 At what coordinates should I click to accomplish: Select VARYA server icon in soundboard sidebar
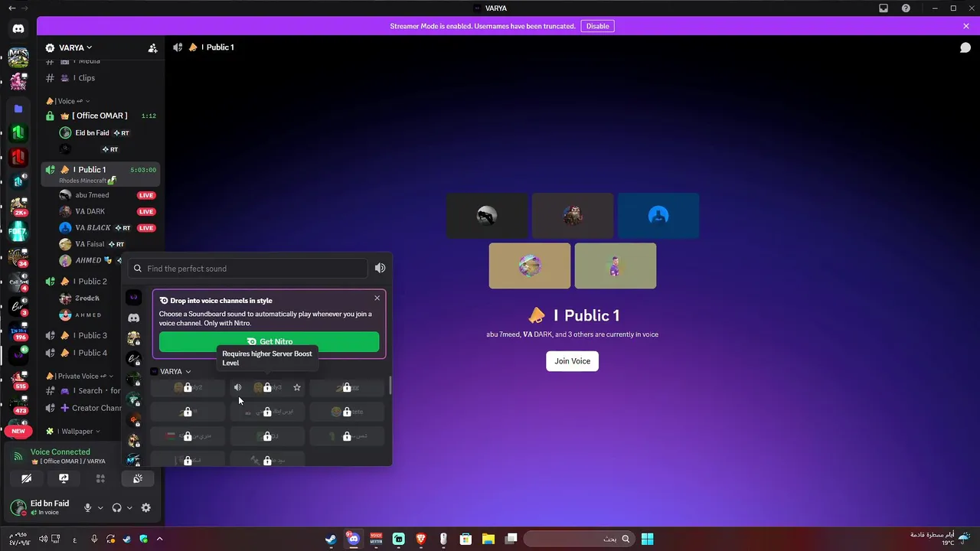(134, 297)
